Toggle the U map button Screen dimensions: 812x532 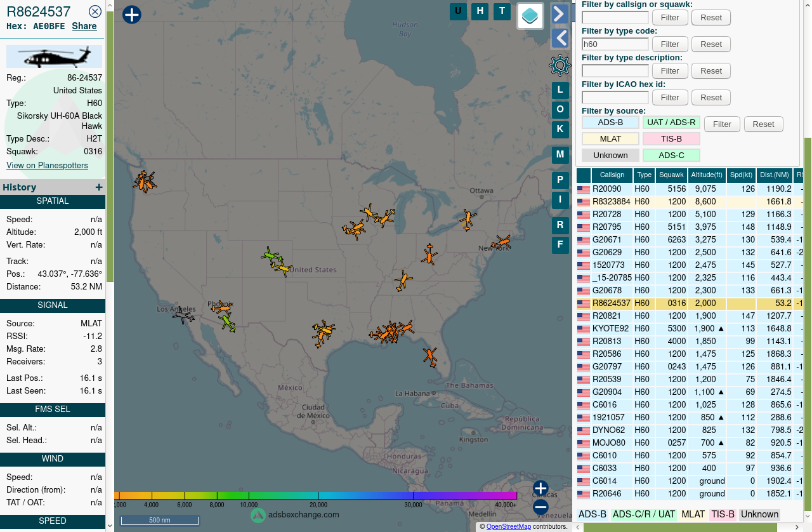(458, 11)
